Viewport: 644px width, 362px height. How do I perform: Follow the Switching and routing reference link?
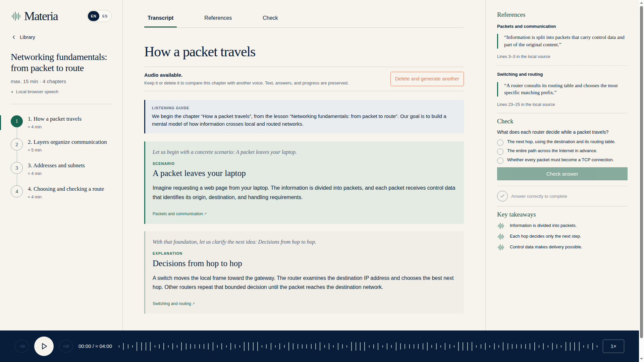173,304
